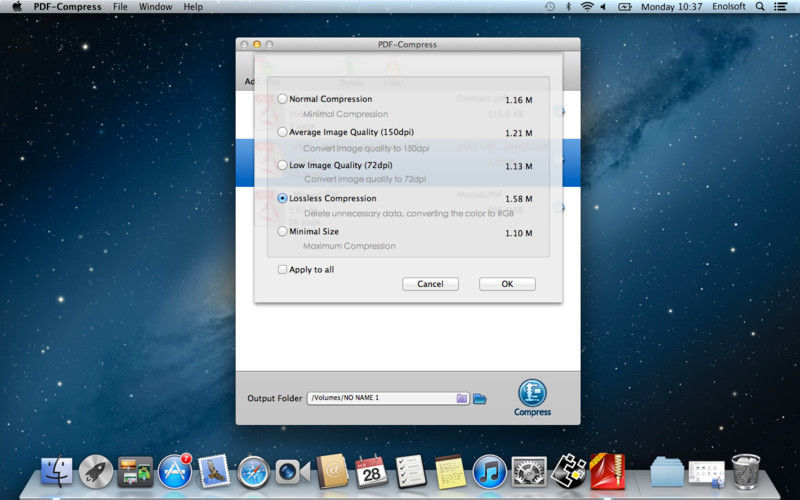Screen dimensions: 800x500
Task: Click the PDF-Compress red zipper Dock icon
Action: click(607, 471)
